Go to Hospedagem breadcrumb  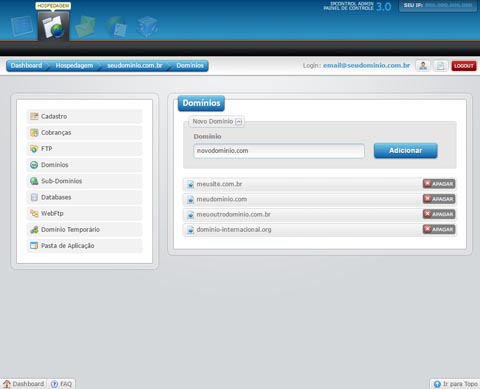point(74,66)
